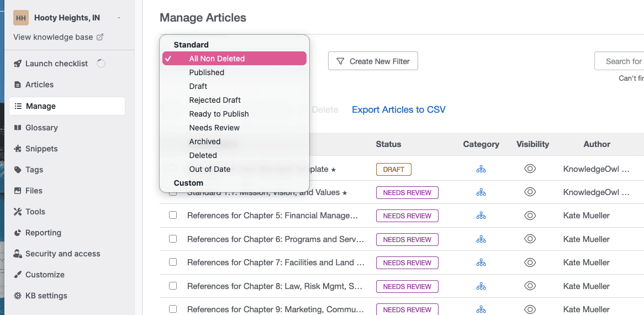Click the Create New Filter button

tap(373, 61)
